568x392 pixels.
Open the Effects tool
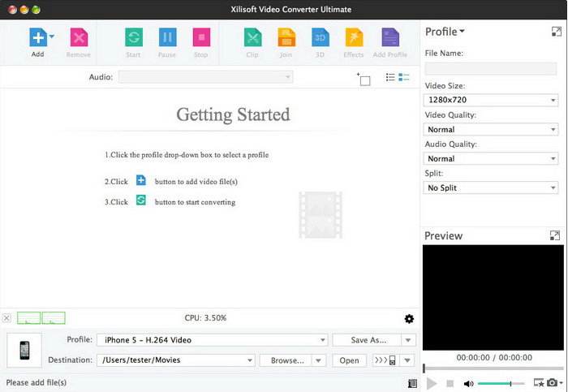point(354,37)
